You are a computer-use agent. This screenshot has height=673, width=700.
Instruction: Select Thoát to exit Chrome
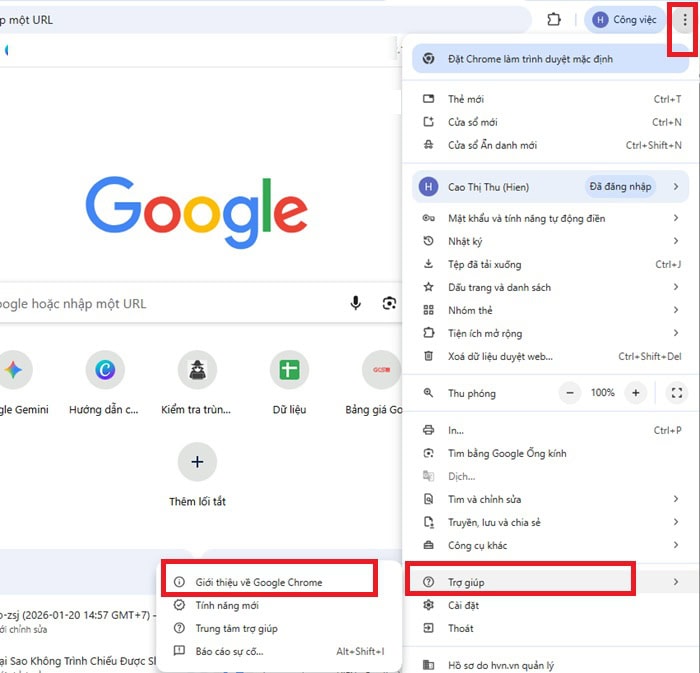551,628
